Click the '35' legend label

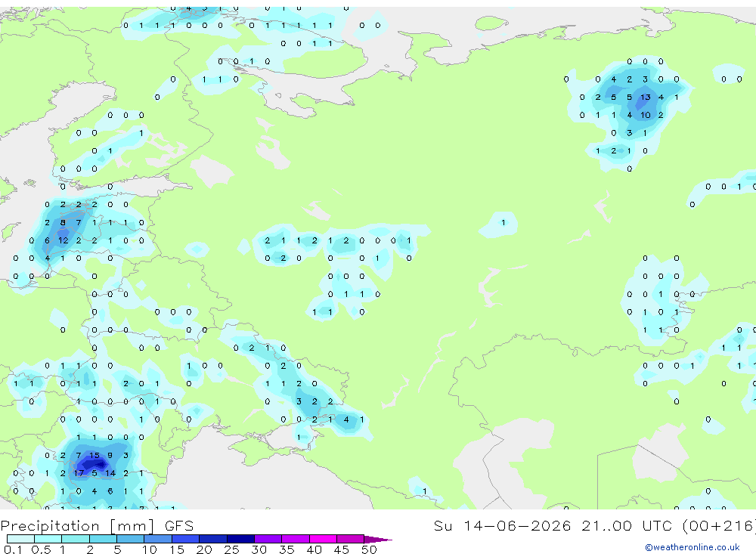coord(287,549)
